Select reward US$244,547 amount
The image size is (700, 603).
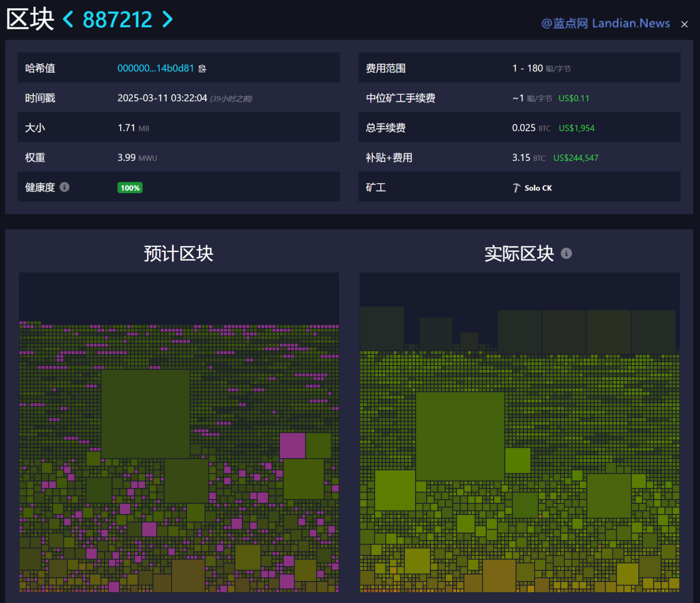click(576, 158)
